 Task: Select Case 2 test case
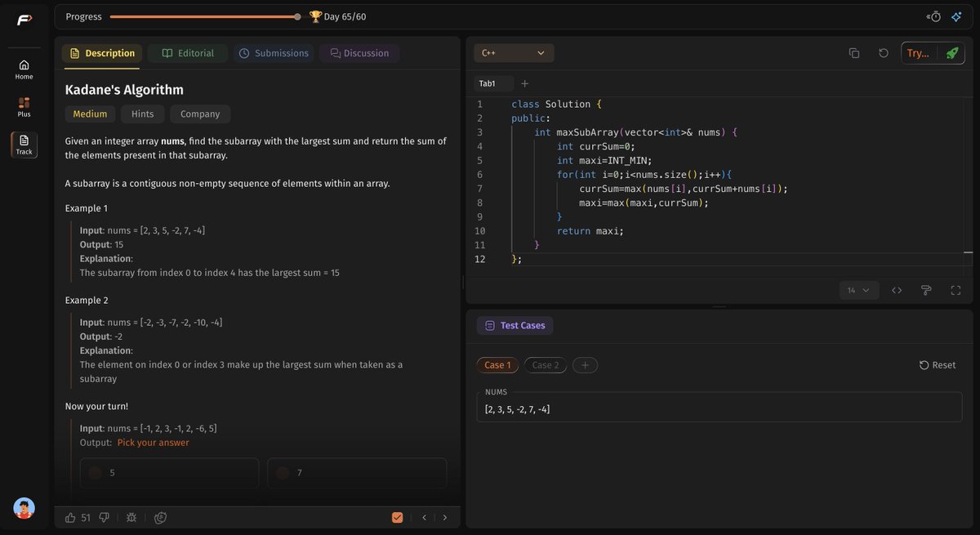546,365
